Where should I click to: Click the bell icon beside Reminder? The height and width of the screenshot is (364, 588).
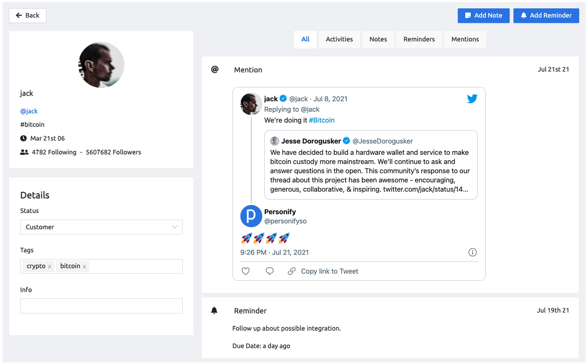214,310
